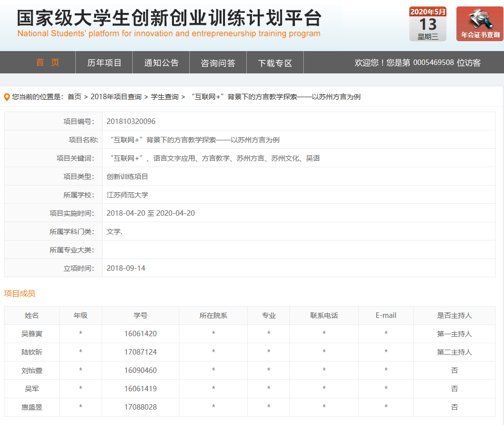Follow the 2018年项目查询 breadcrumb link

(115, 97)
